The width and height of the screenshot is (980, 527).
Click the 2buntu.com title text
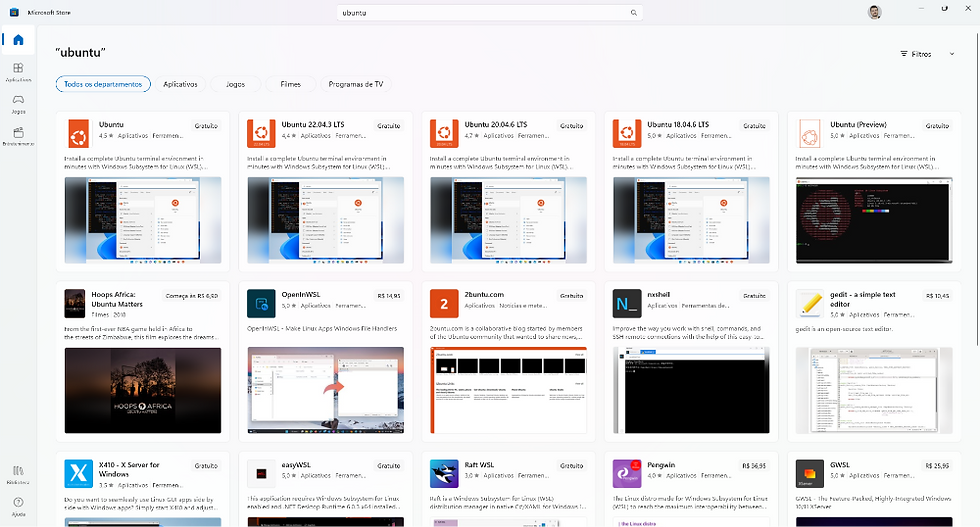(x=484, y=294)
